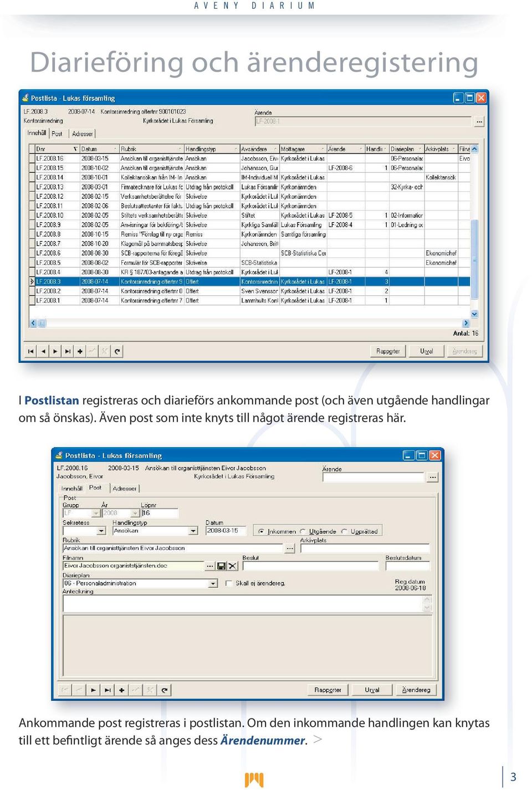This screenshot has height=790, width=532.
Task: Open Rubrik browse dots button
Action: tap(290, 548)
